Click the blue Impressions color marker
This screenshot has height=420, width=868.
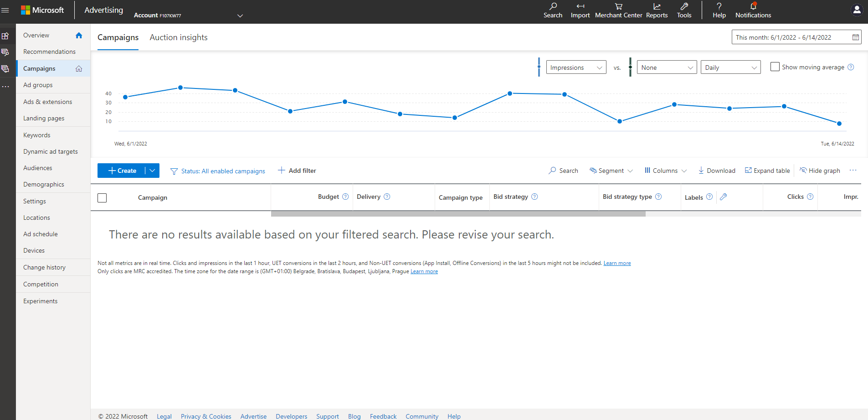pos(539,67)
